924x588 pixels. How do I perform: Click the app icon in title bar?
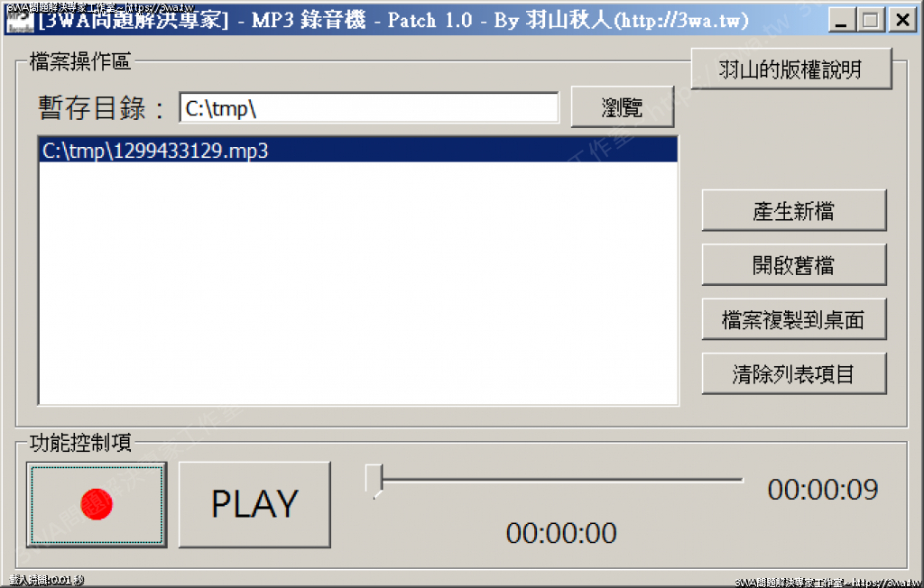pos(20,20)
